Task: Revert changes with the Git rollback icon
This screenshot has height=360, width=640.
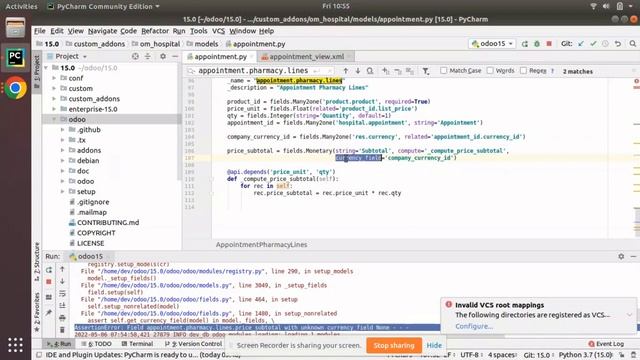Action: [618, 44]
